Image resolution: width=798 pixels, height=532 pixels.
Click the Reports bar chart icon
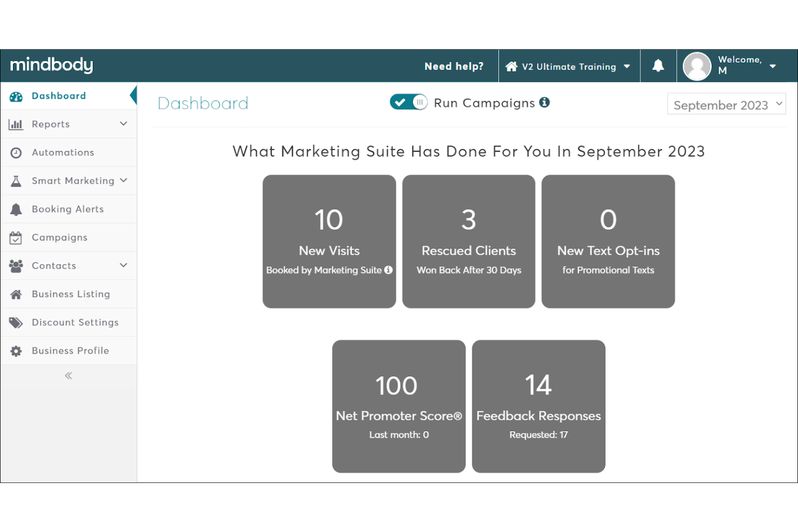click(x=16, y=125)
